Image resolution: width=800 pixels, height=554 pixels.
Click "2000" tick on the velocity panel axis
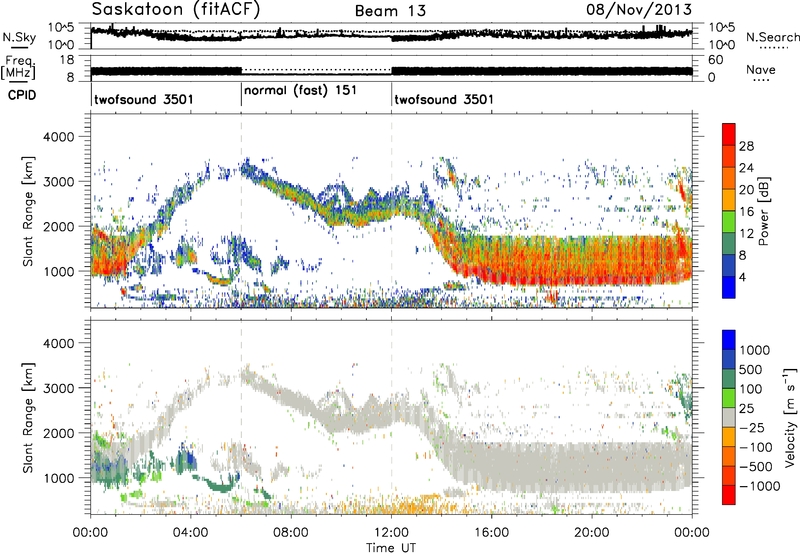click(58, 433)
